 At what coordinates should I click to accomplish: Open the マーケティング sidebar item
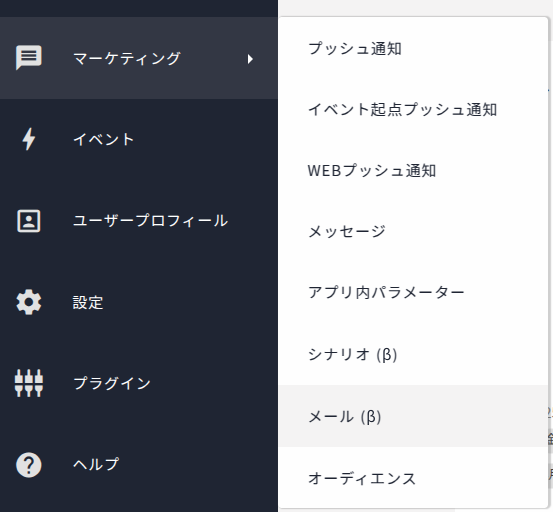pos(139,58)
